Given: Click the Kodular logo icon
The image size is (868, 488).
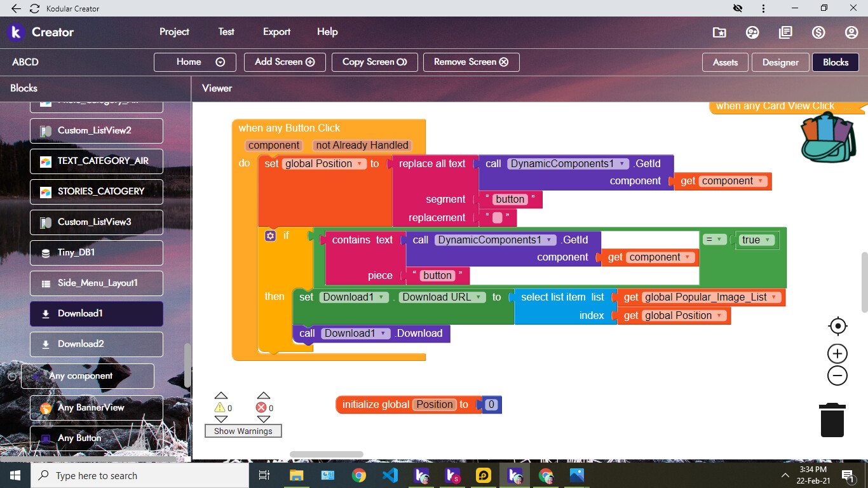Looking at the screenshot, I should point(16,32).
